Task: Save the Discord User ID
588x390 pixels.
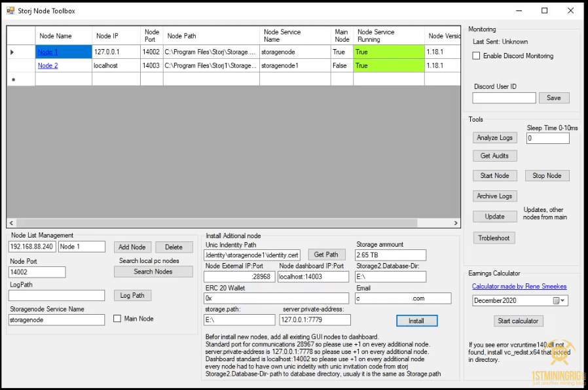Action: coord(554,97)
